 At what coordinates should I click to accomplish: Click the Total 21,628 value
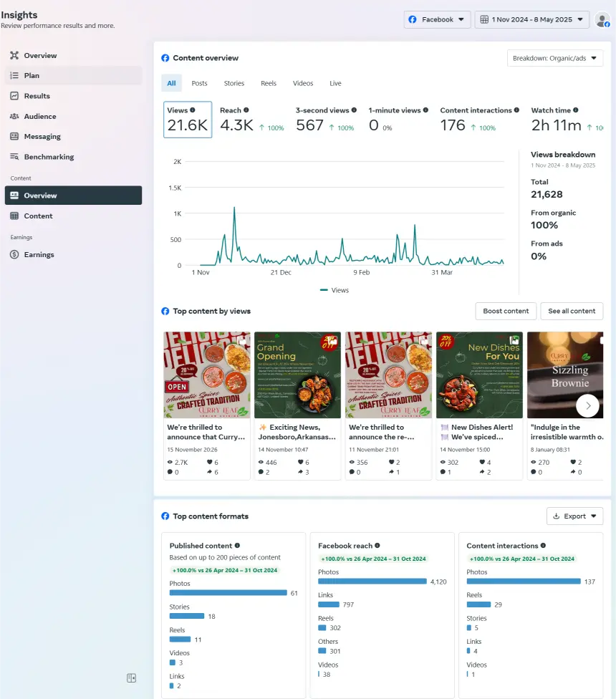pyautogui.click(x=547, y=194)
